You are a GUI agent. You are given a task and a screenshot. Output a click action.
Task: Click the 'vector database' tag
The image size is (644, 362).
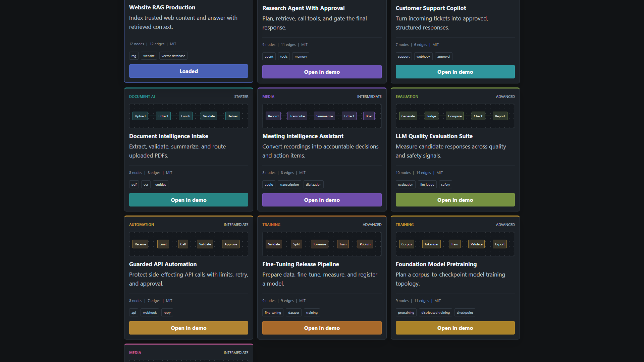point(173,56)
